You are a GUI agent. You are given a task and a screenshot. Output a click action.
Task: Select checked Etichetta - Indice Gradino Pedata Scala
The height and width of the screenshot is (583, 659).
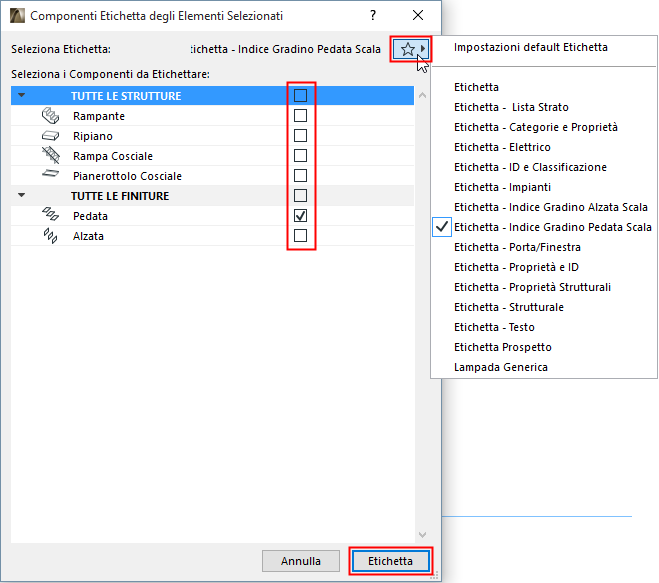point(553,227)
